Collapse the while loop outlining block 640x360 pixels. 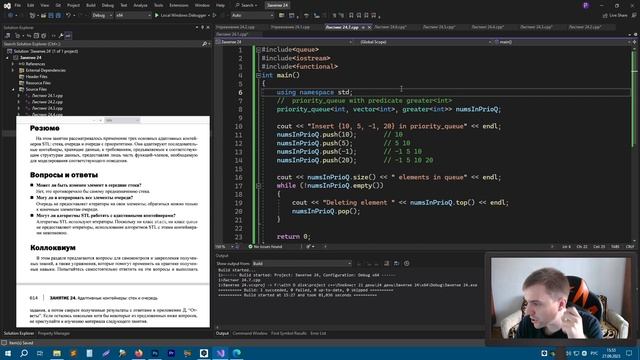tap(258, 186)
